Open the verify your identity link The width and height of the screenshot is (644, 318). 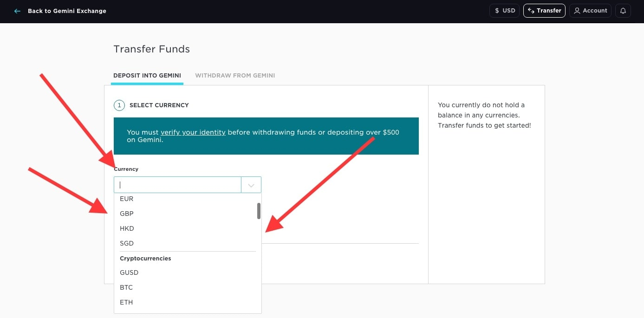(x=193, y=132)
